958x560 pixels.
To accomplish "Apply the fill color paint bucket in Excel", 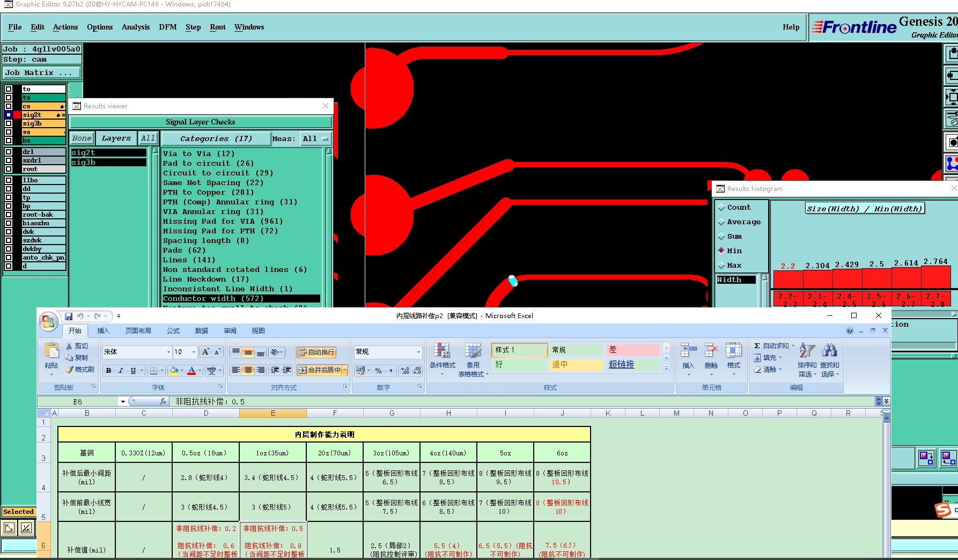I will pos(174,371).
